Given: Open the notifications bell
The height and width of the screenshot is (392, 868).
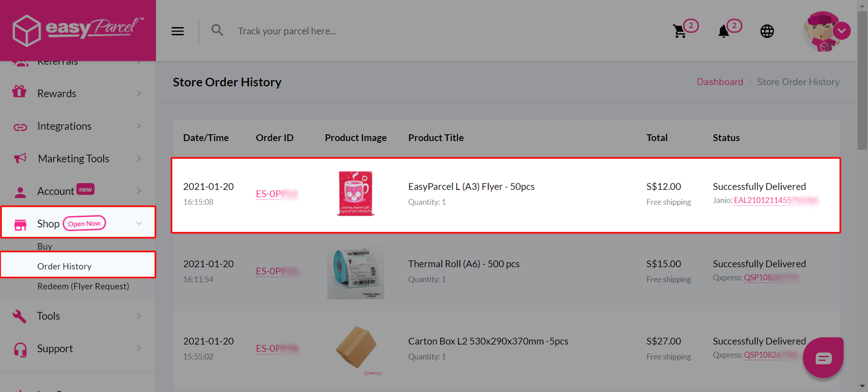Looking at the screenshot, I should point(723,32).
